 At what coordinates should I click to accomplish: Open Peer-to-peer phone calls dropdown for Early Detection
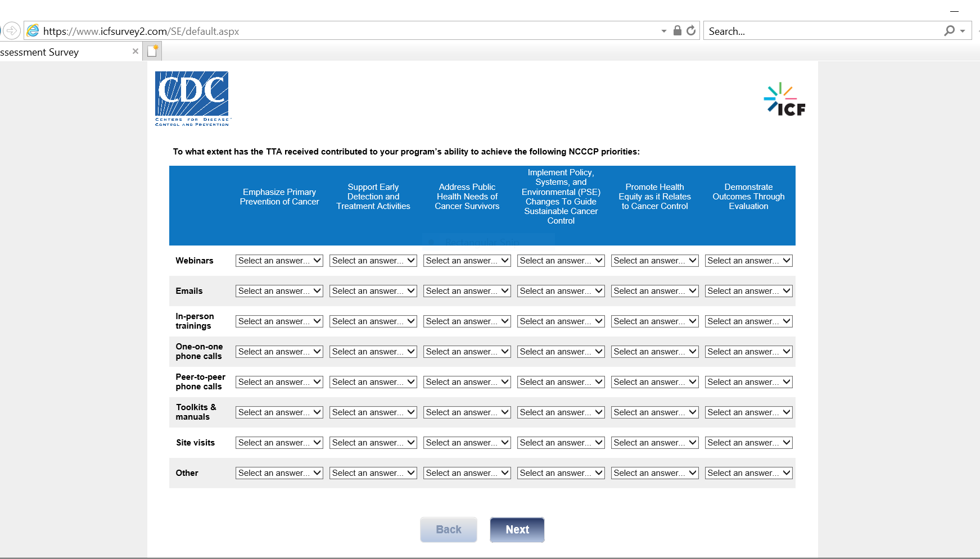click(x=373, y=382)
